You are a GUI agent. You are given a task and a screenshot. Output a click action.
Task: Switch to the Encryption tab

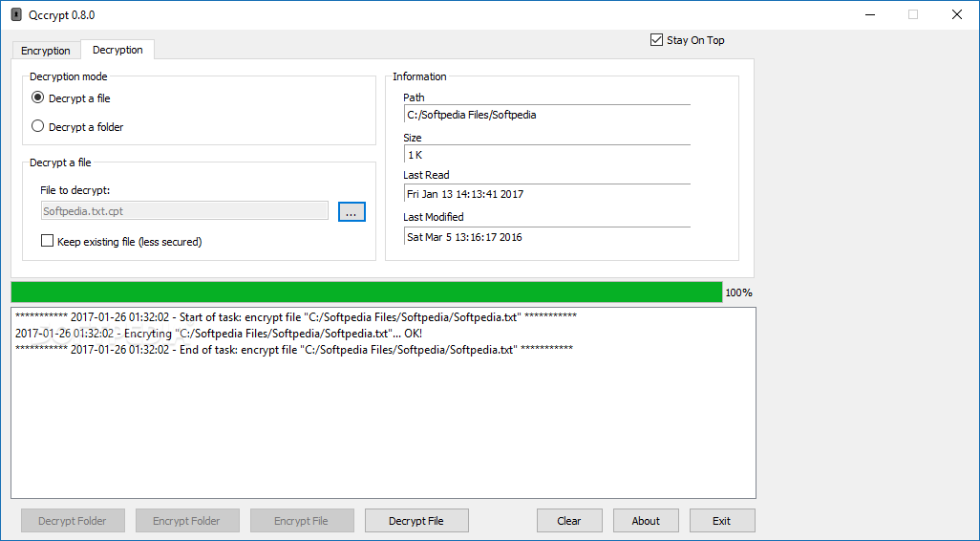pos(46,51)
